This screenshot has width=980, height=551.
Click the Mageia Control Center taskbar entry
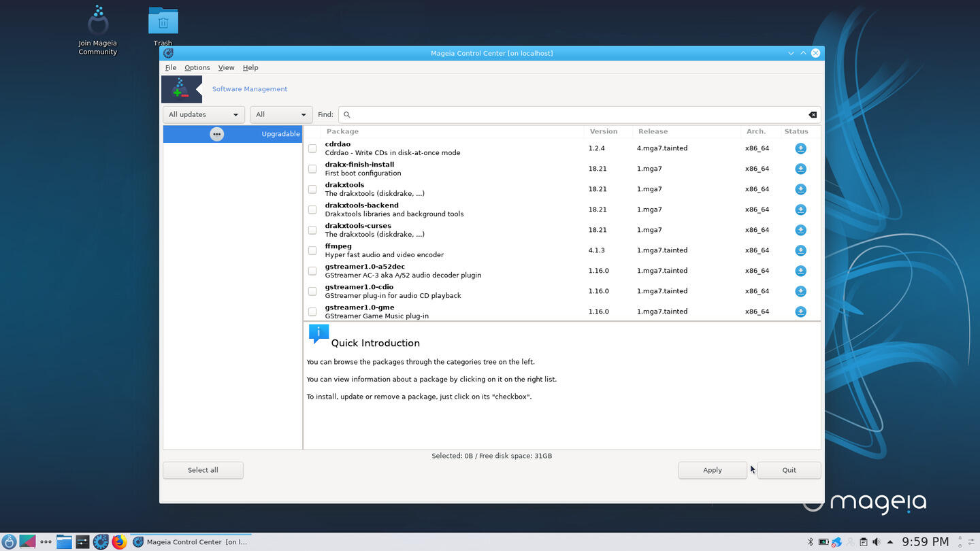[191, 542]
